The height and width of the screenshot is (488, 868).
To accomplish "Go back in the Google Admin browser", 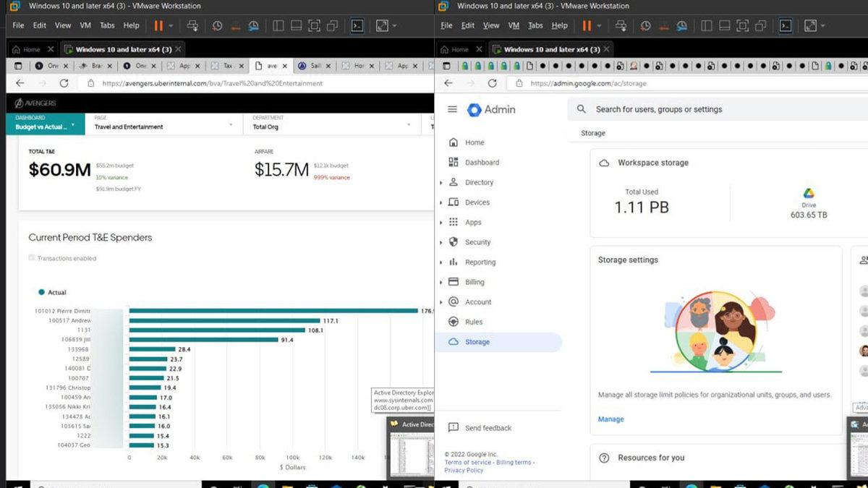I will pos(448,83).
